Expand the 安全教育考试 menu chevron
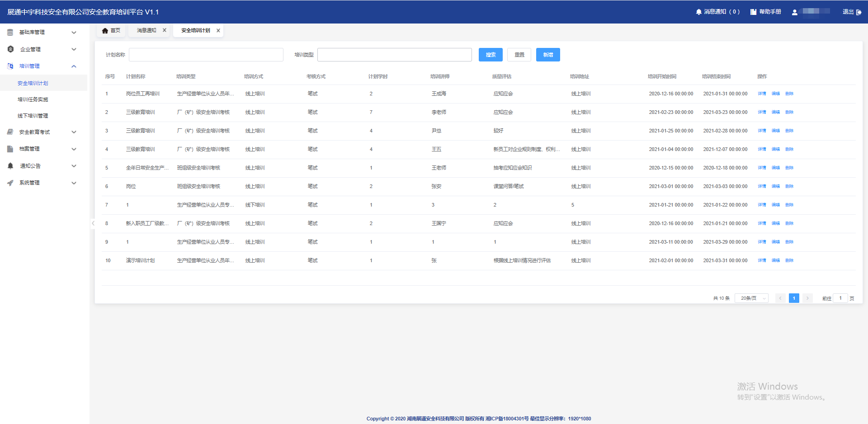The image size is (868, 424). click(x=74, y=132)
